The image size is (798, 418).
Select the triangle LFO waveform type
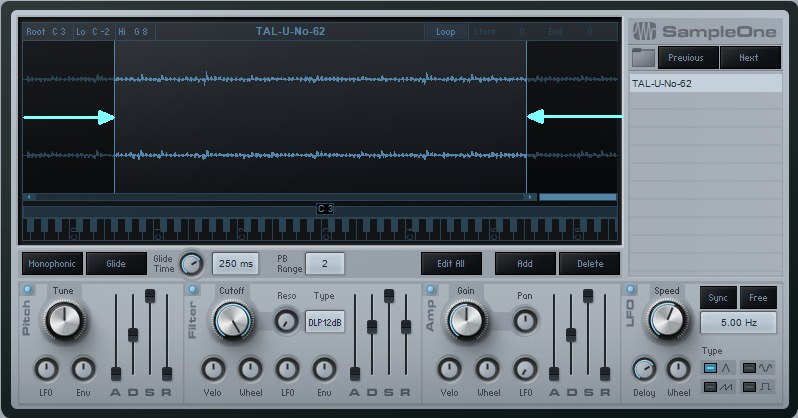click(718, 368)
